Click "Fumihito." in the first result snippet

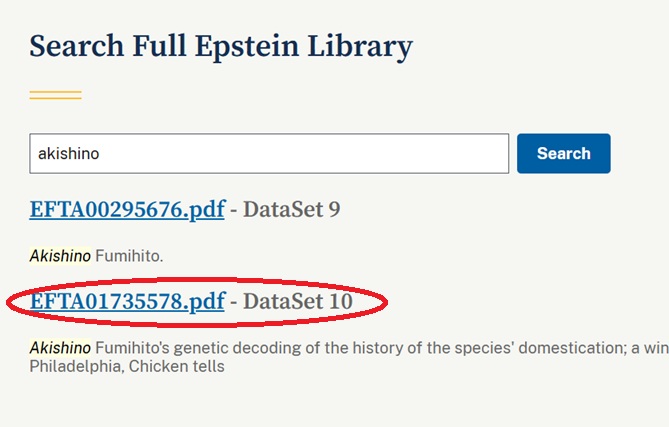[x=129, y=256]
